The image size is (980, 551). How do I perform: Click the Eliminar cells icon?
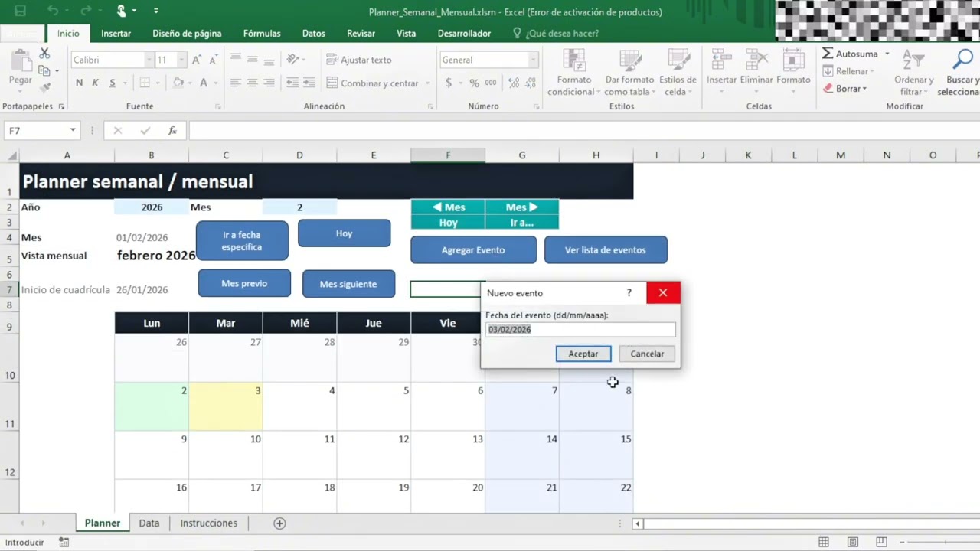[756, 60]
